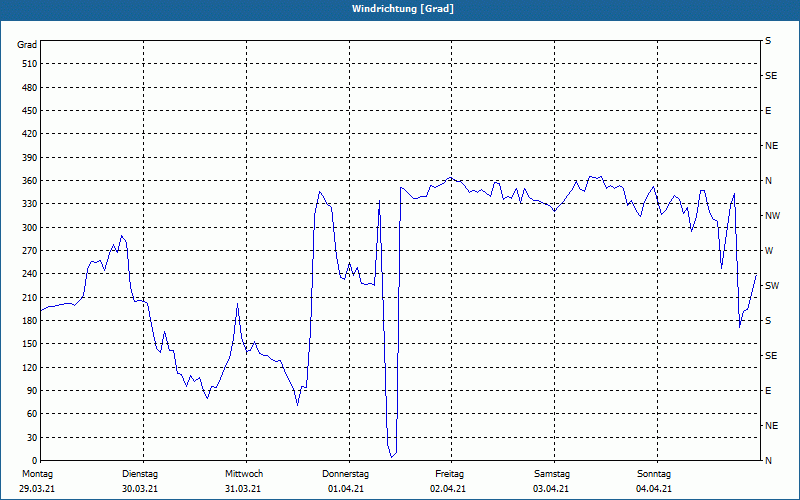The width and height of the screenshot is (800, 500).
Task: Click the 'S' compass label at 180
Action: coord(768,320)
